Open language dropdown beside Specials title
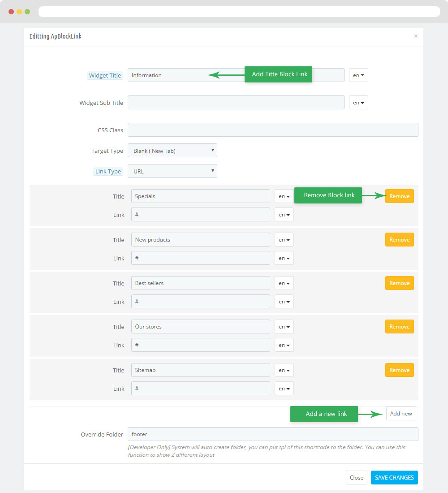 pyautogui.click(x=284, y=196)
